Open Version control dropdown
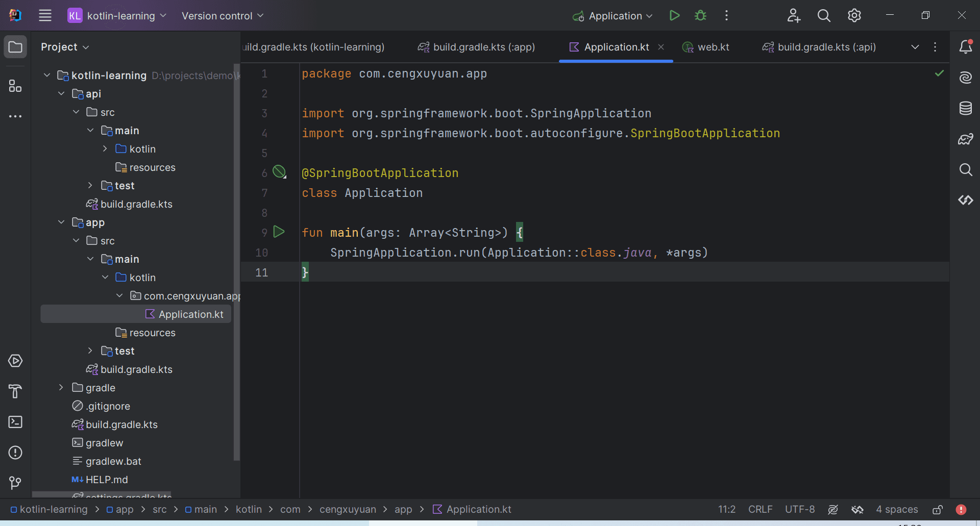This screenshot has width=980, height=526. [x=223, y=16]
